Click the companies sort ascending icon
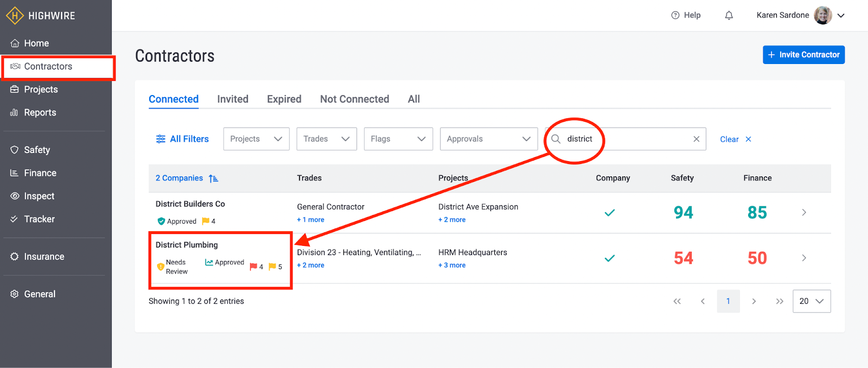Viewport: 868px width, 368px height. point(213,178)
